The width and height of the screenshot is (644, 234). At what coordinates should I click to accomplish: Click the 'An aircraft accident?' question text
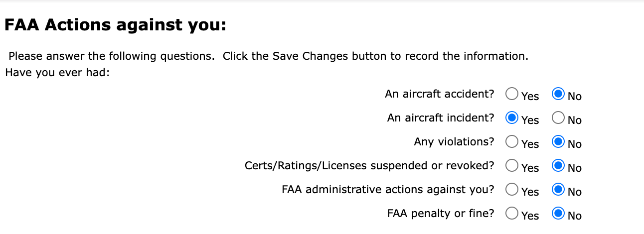(440, 94)
